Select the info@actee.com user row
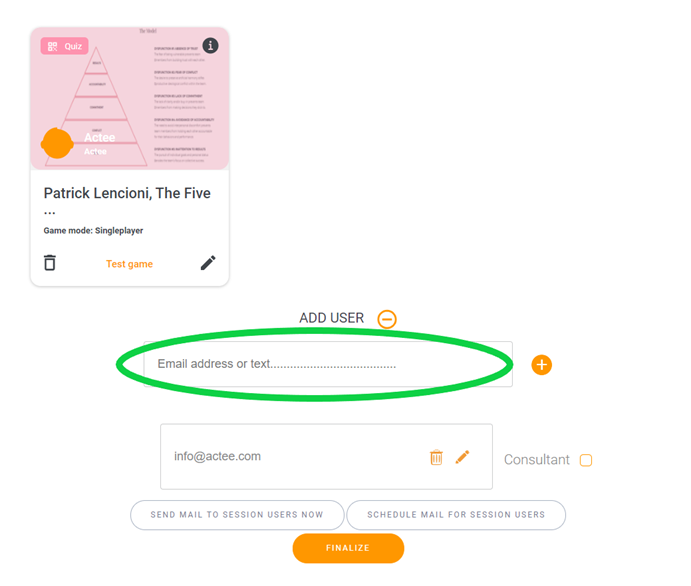This screenshot has width=691, height=586. click(x=326, y=456)
